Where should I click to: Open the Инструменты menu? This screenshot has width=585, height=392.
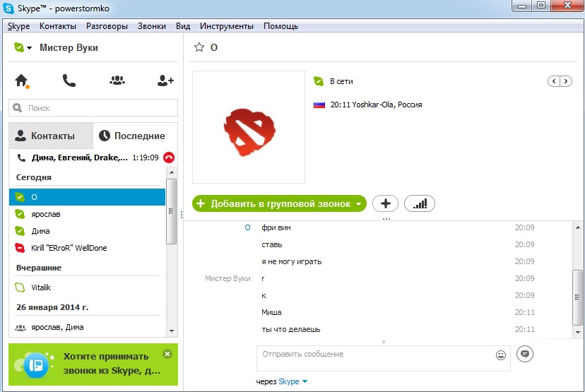[227, 26]
